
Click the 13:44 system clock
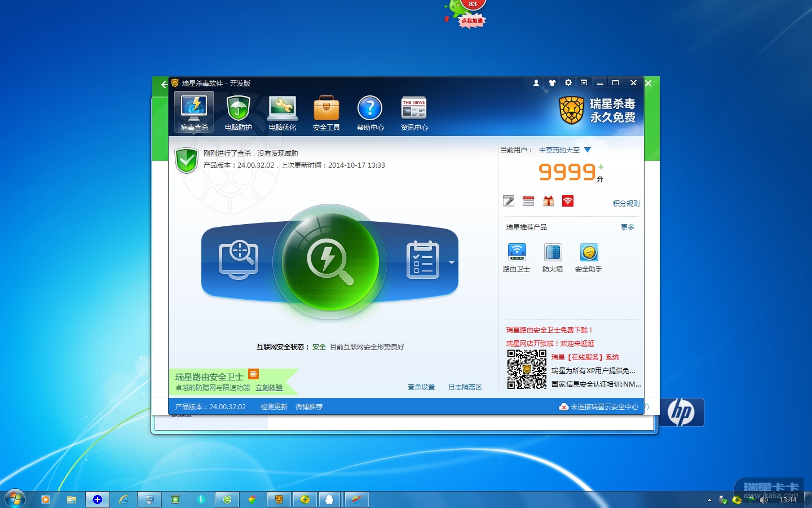(x=788, y=500)
